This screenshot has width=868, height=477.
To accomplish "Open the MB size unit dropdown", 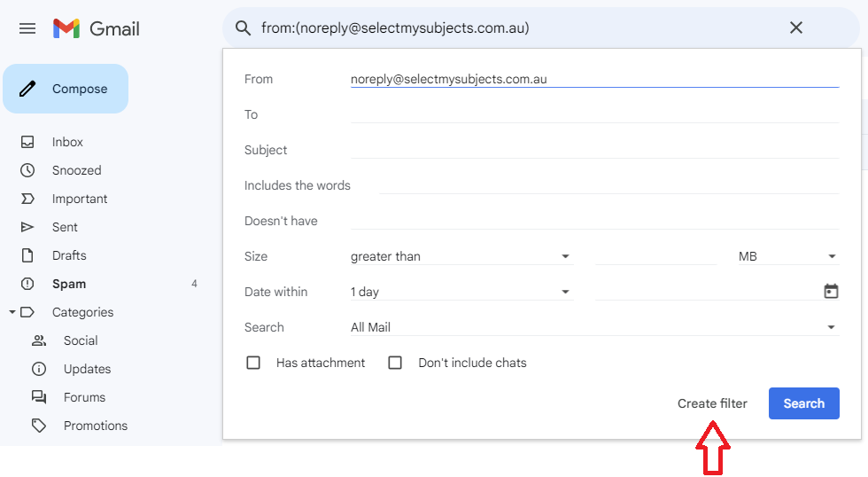I will click(788, 256).
